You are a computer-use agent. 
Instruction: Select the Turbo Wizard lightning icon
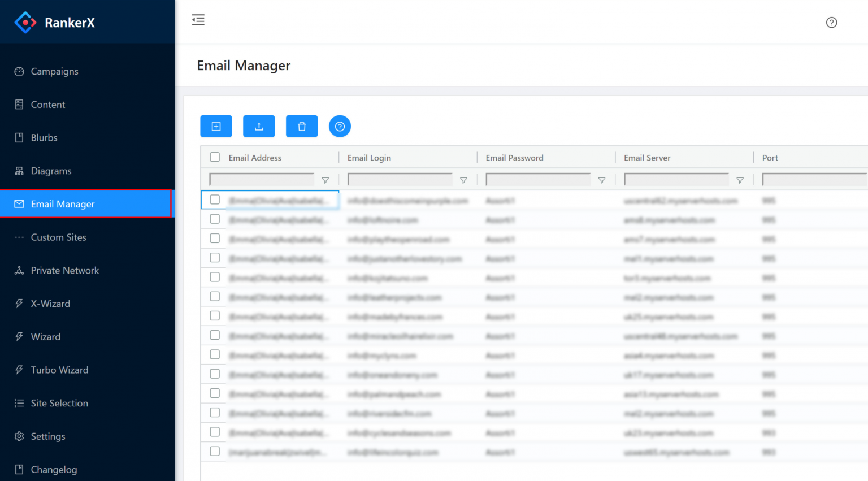coord(19,370)
